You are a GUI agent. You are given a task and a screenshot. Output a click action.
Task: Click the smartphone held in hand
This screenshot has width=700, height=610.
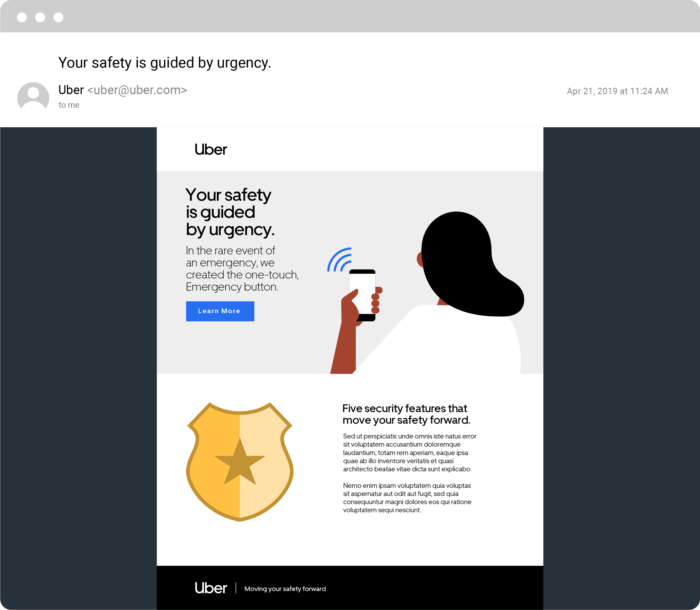[362, 295]
